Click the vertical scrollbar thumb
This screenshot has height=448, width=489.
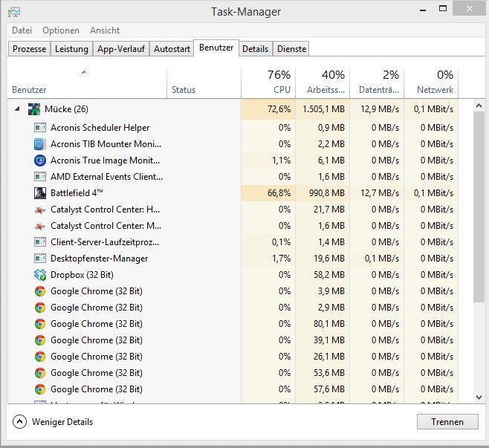click(479, 207)
